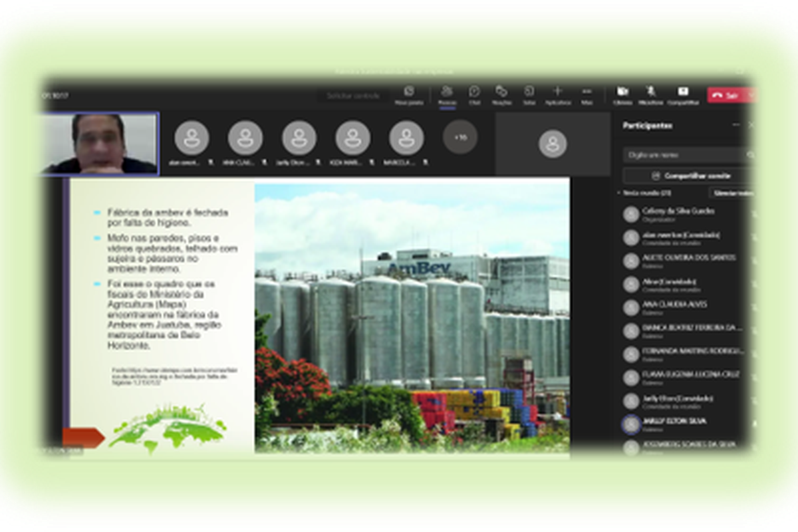Click the AmBev factory photo in slide
Screen dimensions: 798x532
click(412, 318)
